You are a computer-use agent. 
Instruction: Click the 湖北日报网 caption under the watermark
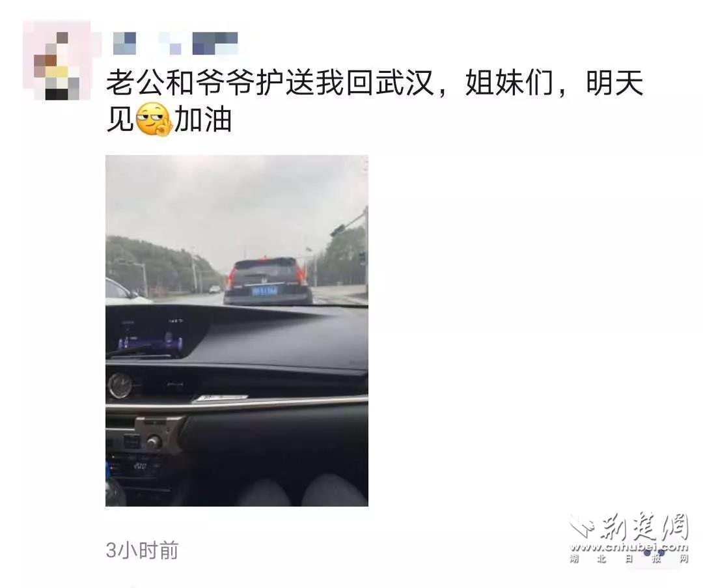pyautogui.click(x=629, y=559)
